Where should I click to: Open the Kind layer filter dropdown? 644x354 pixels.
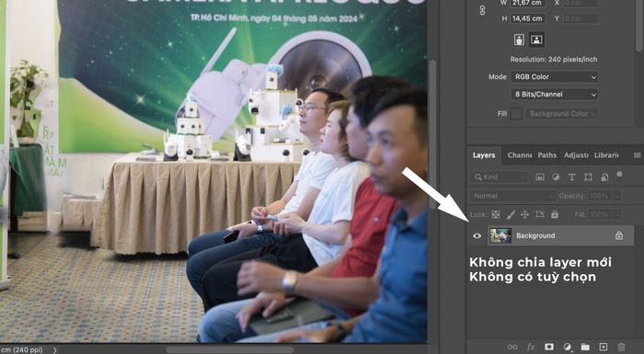[500, 177]
